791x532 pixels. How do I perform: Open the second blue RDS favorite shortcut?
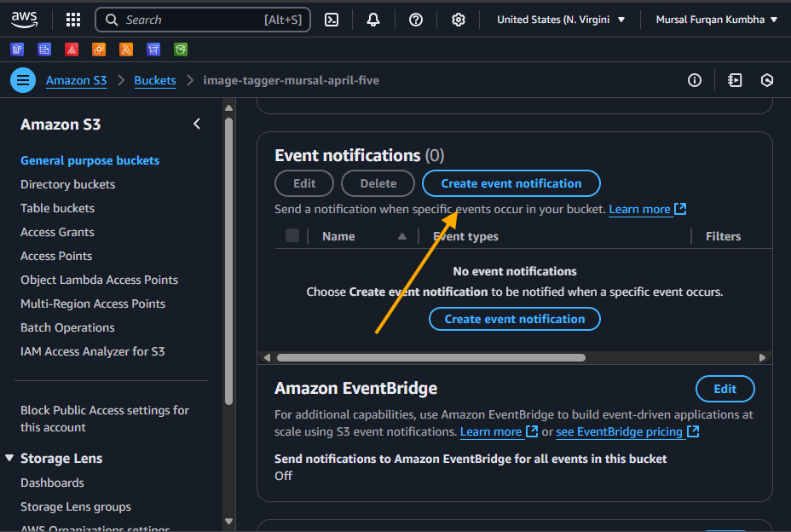tap(44, 49)
